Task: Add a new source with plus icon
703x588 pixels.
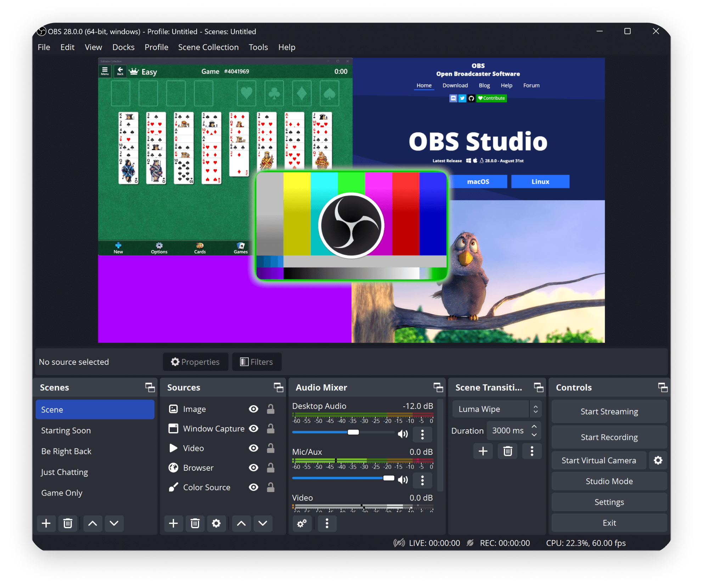Action: coord(173,523)
